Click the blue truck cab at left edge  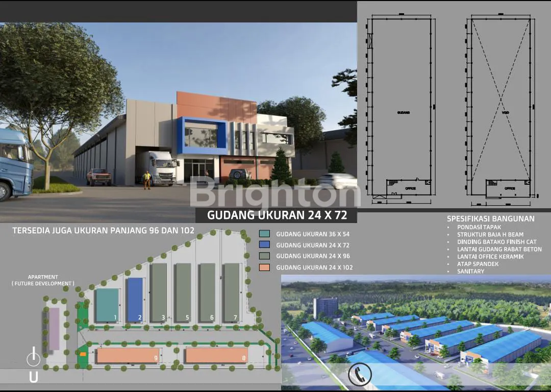pyautogui.click(x=15, y=163)
